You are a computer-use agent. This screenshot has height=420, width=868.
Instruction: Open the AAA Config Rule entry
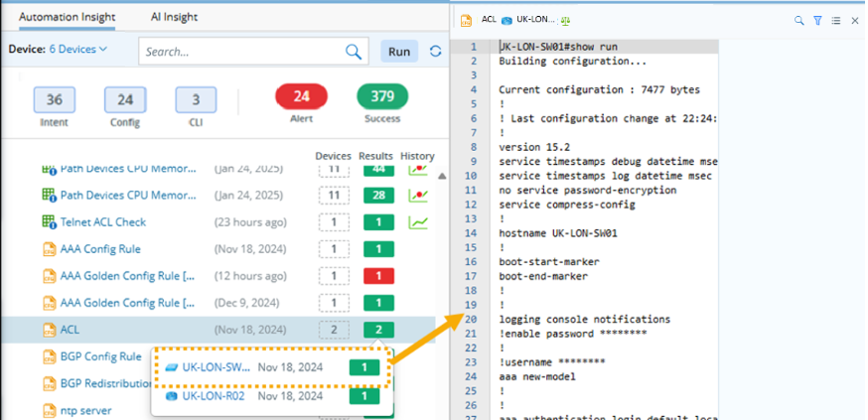(x=100, y=249)
